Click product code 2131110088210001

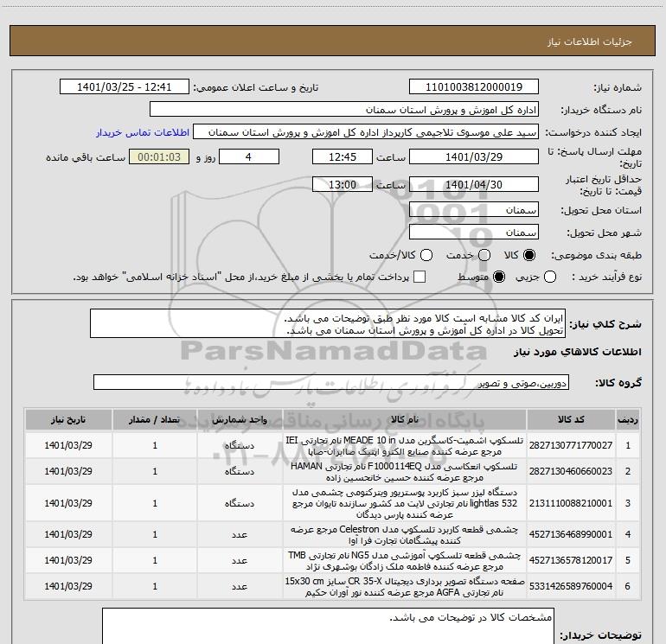[571, 503]
